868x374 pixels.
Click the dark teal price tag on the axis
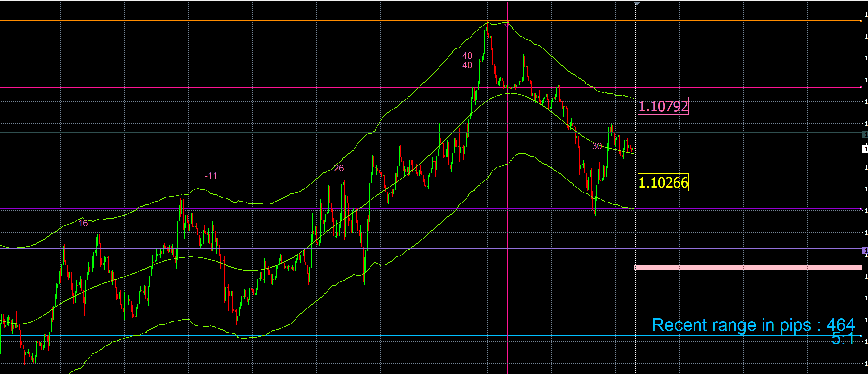pos(865,135)
